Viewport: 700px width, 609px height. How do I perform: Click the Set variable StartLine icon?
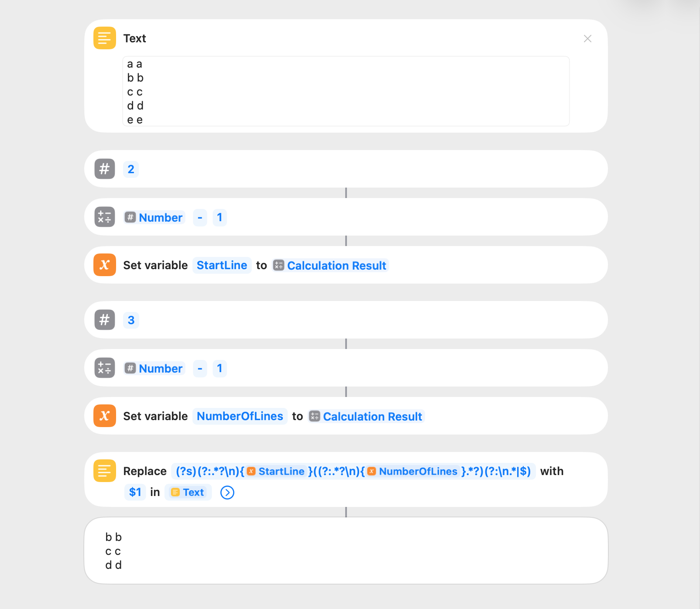tap(105, 265)
